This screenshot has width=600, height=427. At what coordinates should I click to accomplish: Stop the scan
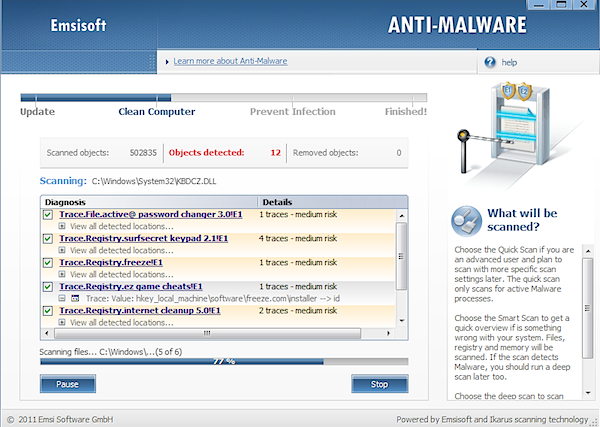[380, 384]
